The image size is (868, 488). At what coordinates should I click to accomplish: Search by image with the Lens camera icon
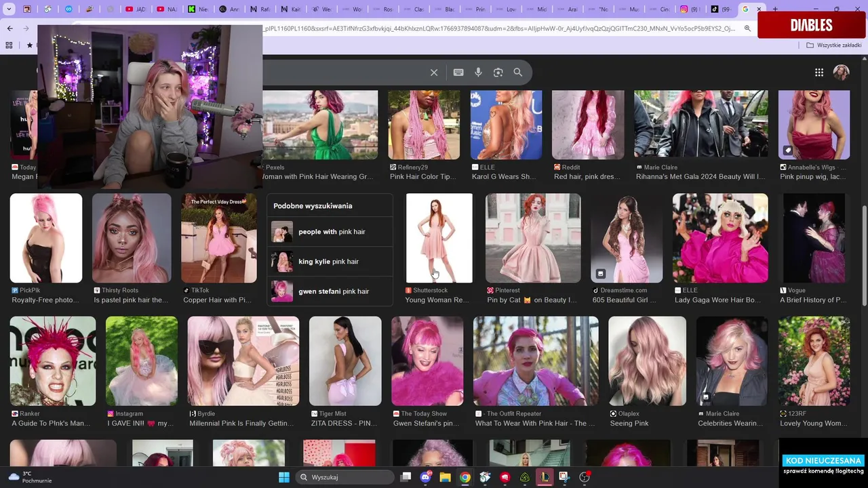coord(498,73)
